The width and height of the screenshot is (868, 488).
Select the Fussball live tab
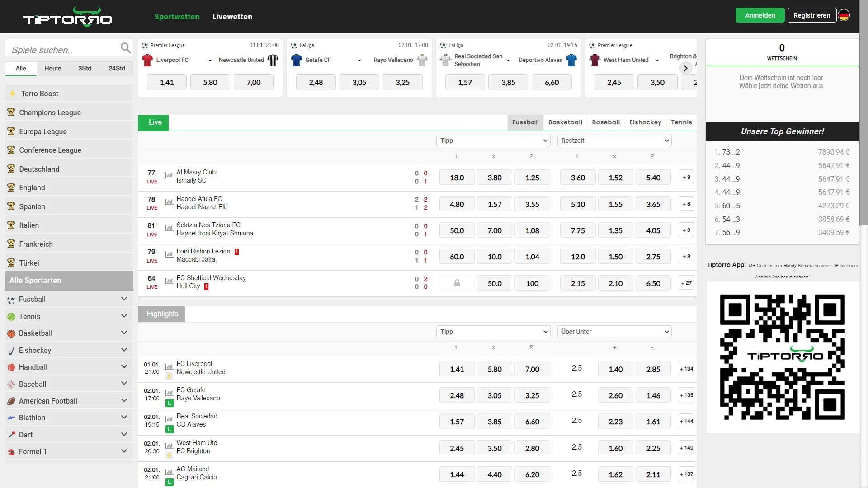point(524,122)
